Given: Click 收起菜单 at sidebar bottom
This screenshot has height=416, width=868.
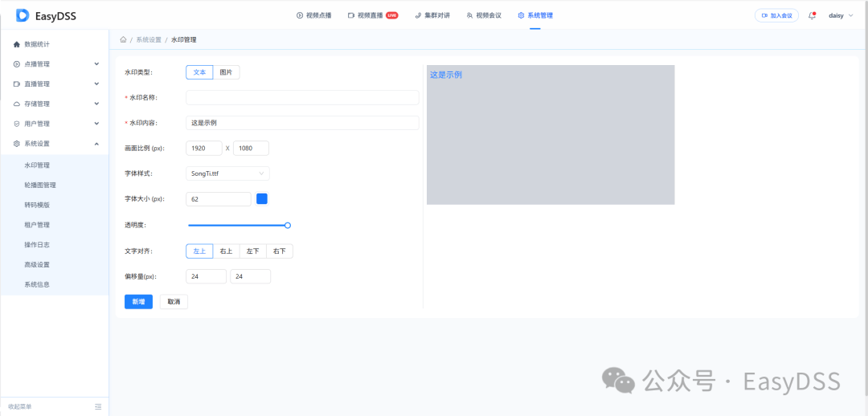Looking at the screenshot, I should point(20,406).
